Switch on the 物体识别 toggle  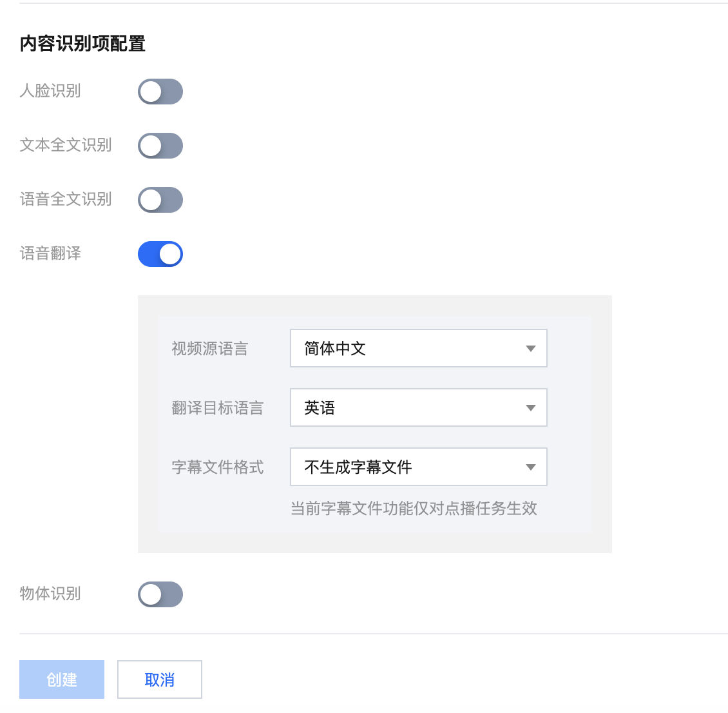160,594
